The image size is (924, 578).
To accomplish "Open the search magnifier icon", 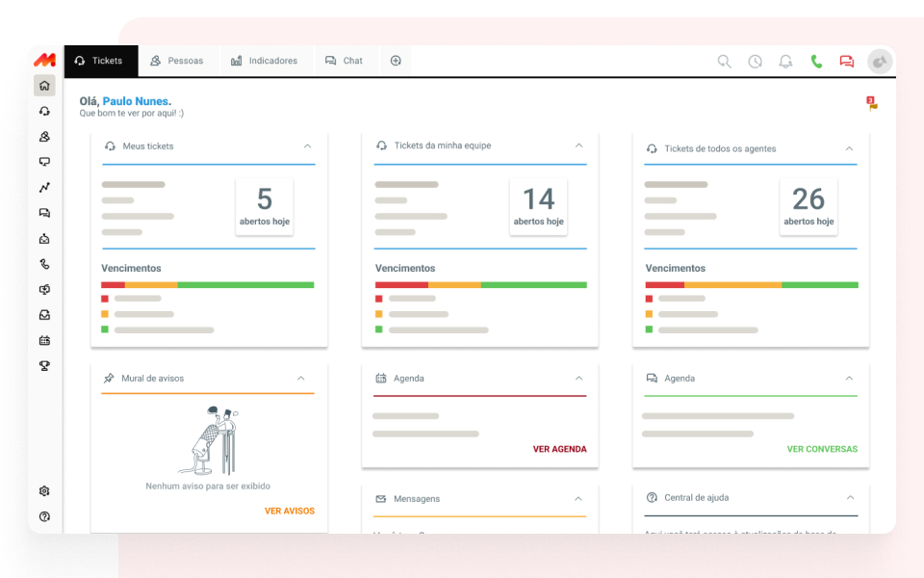I will pos(724,62).
